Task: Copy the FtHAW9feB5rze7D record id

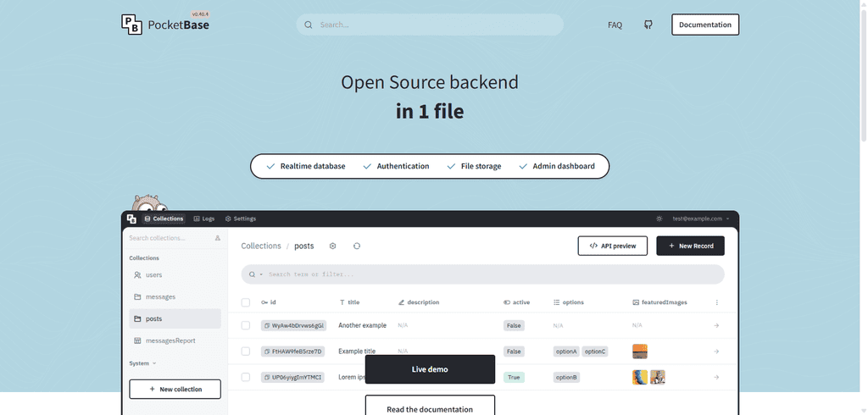Action: tap(267, 351)
